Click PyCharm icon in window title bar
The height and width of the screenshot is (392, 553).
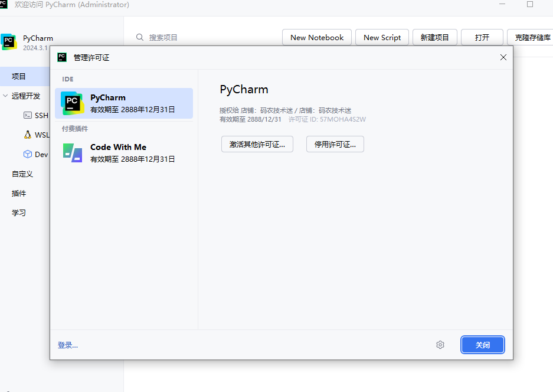pyautogui.click(x=4, y=4)
